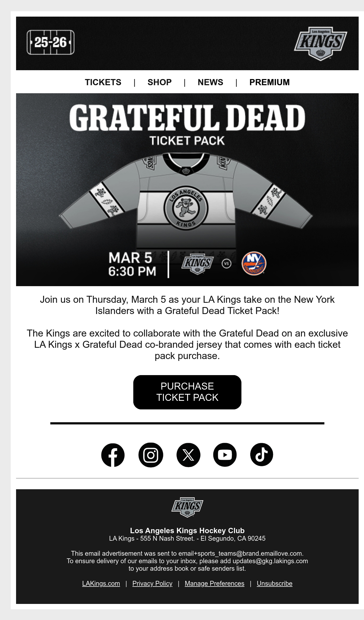Click the Purchase Ticket Pack button
The image size is (364, 620).
(x=187, y=392)
